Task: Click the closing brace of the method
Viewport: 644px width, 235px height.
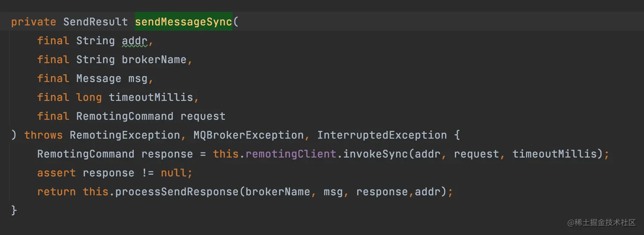Action: (x=14, y=210)
